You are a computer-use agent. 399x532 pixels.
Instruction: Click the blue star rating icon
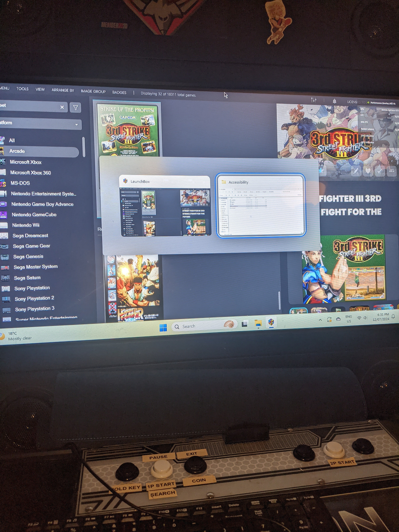click(x=321, y=171)
